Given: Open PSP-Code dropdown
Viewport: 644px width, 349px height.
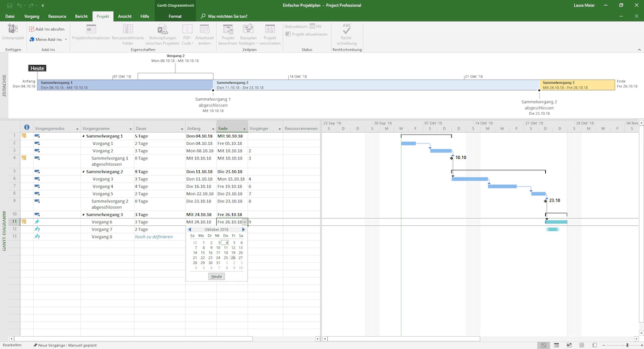Looking at the screenshot, I should click(x=187, y=34).
